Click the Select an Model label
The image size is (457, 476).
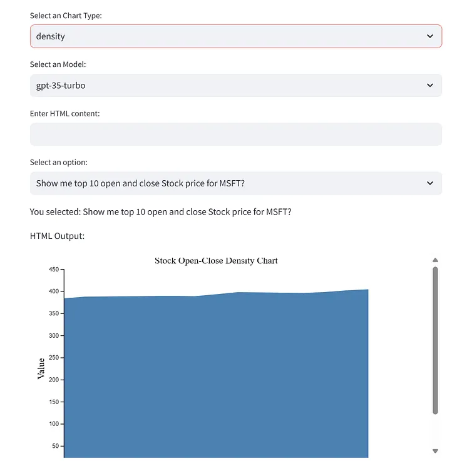pos(58,64)
